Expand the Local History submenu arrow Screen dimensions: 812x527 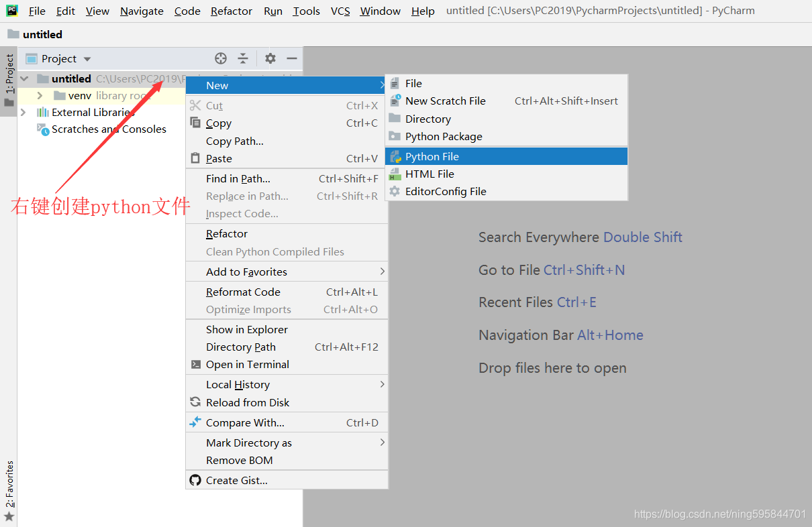383,384
